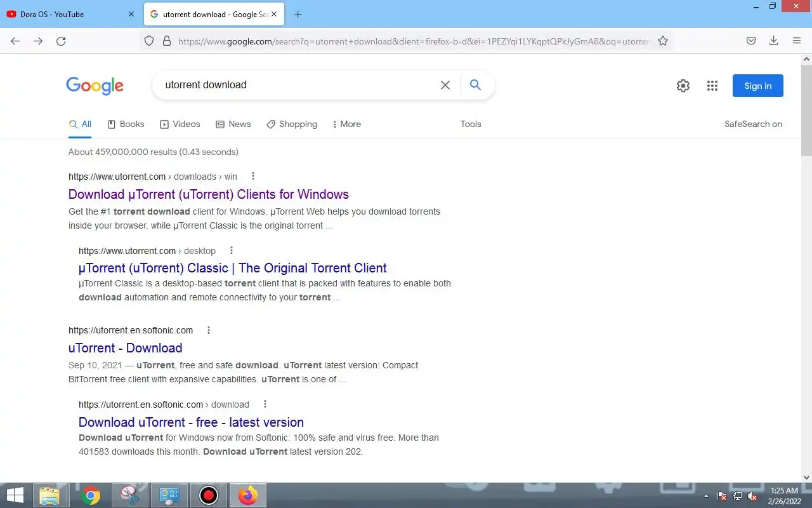
Task: Click the muted volume tray icon
Action: [x=752, y=496]
